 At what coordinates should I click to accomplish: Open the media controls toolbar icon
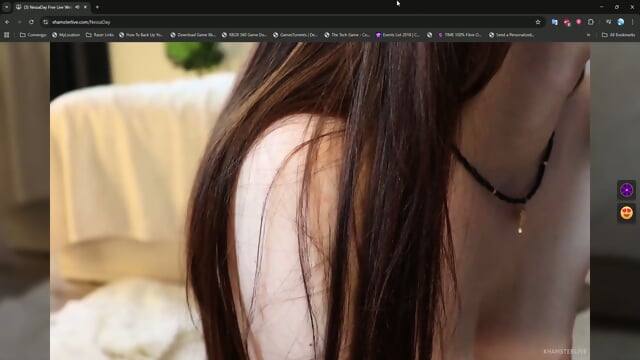click(609, 22)
